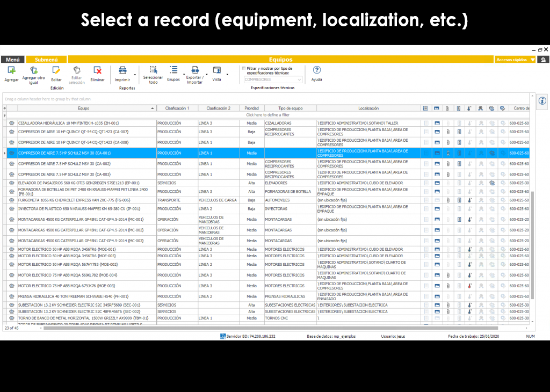The height and width of the screenshot is (392, 550).
Task: Click red thermometer icon in MOE-003 row
Action: tap(469, 286)
